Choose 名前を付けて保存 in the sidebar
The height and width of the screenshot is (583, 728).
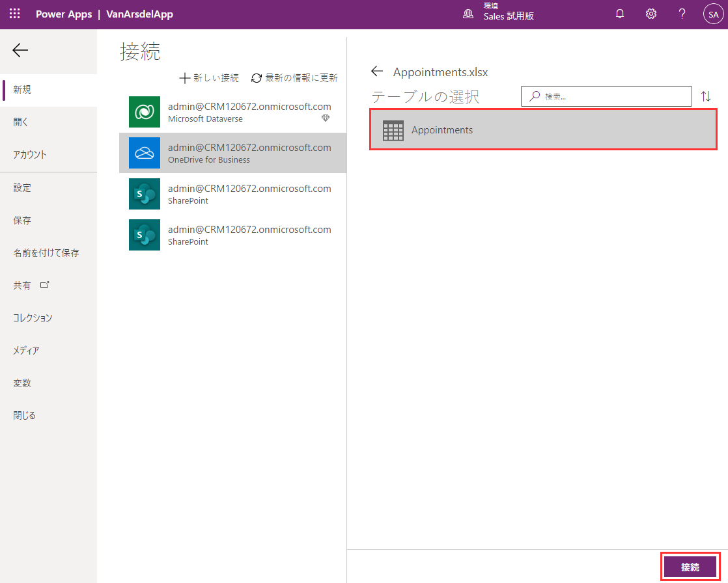pos(49,252)
